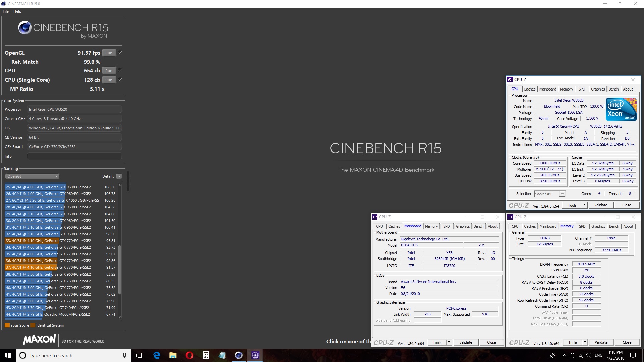The image size is (644, 362).
Task: Click the ranking list scrollbar thumb
Action: coord(120,270)
